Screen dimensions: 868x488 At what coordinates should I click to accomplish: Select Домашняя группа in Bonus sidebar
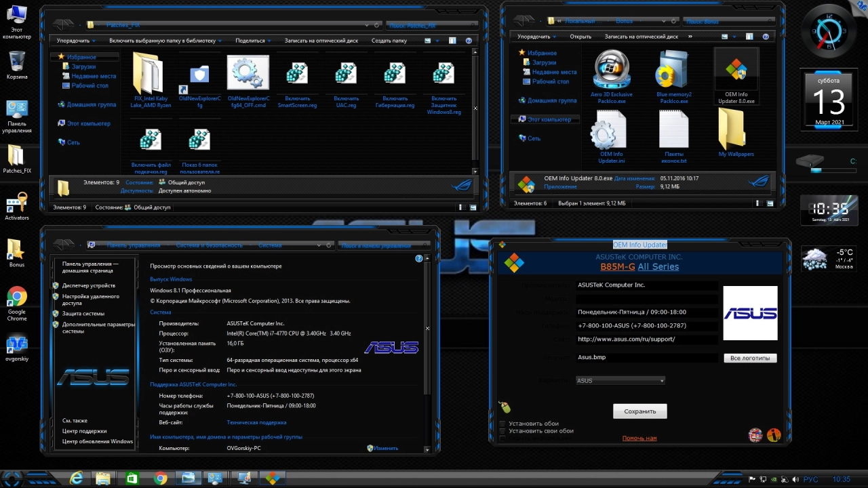(552, 100)
